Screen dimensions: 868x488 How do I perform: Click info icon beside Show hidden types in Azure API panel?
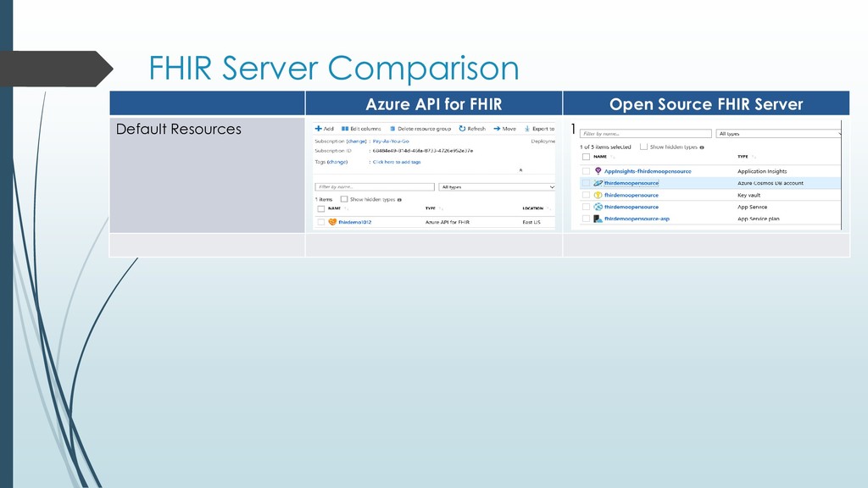[399, 200]
